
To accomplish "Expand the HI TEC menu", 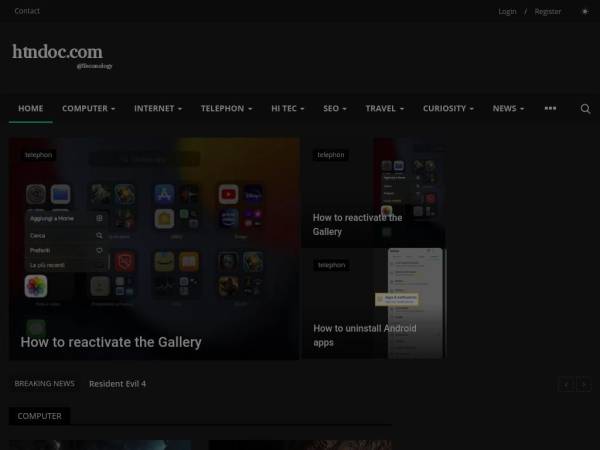I will coord(289,108).
